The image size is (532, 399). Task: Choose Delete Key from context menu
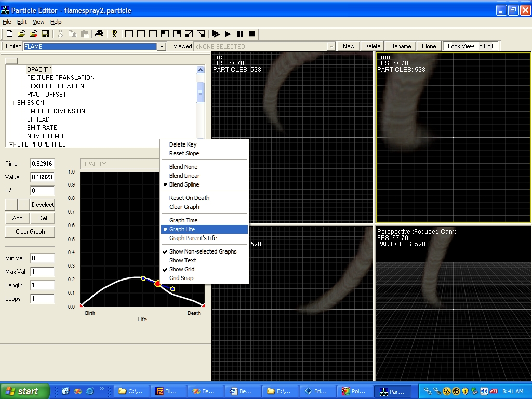[x=183, y=144]
